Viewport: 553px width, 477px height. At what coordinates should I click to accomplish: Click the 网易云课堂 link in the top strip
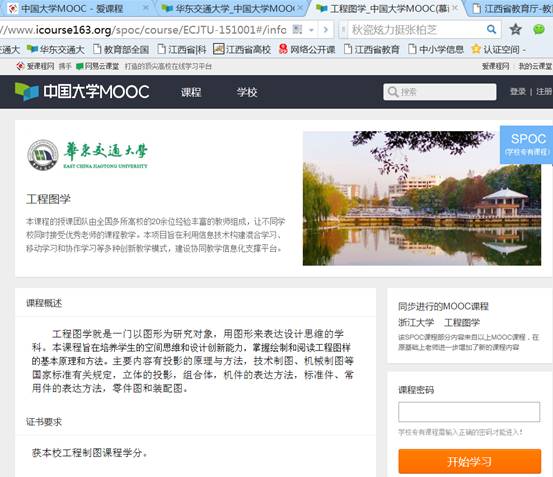pyautogui.click(x=98, y=66)
